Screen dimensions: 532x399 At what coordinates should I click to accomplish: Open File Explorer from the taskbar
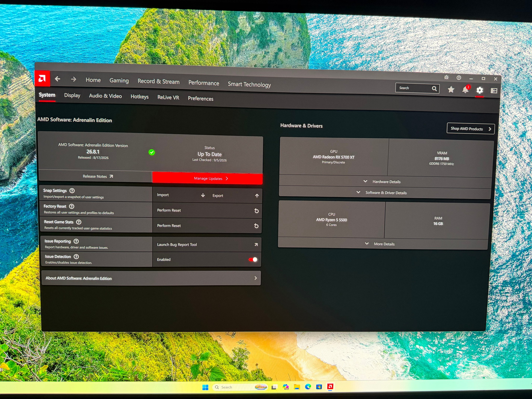point(297,387)
